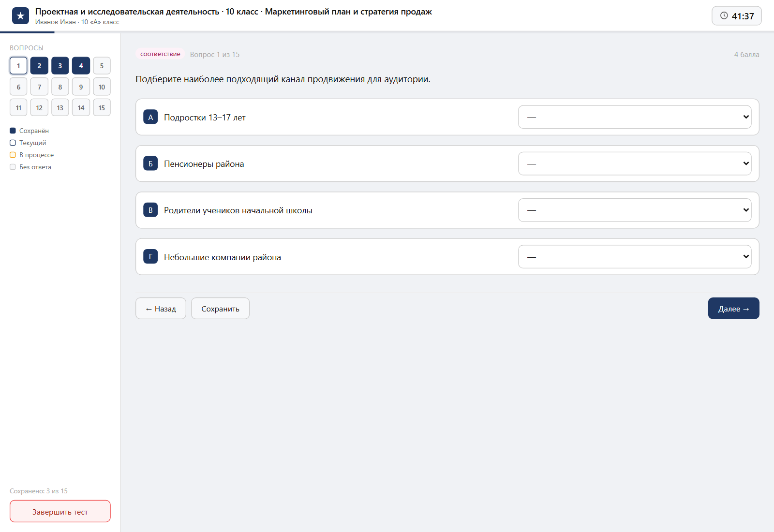Open dropdown for Пенсионеры района
Image resolution: width=774 pixels, height=532 pixels.
635,163
